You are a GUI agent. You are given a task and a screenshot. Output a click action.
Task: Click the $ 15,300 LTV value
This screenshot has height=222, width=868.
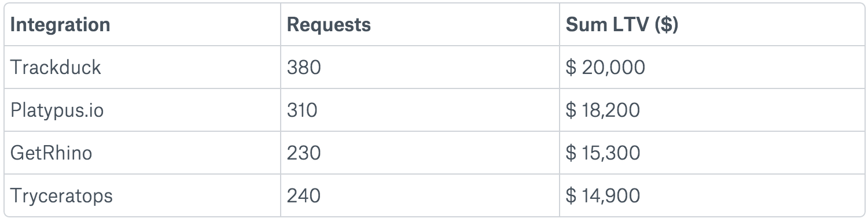602,154
